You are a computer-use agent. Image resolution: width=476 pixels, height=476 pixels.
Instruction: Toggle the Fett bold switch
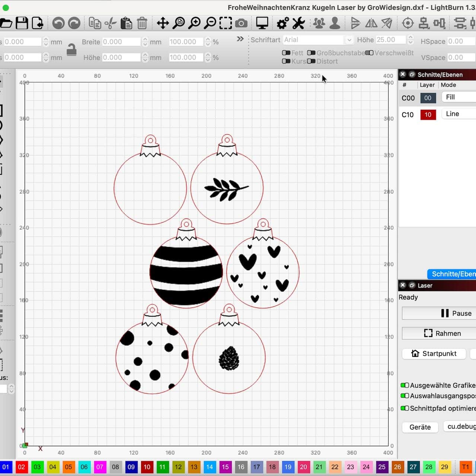pyautogui.click(x=286, y=53)
